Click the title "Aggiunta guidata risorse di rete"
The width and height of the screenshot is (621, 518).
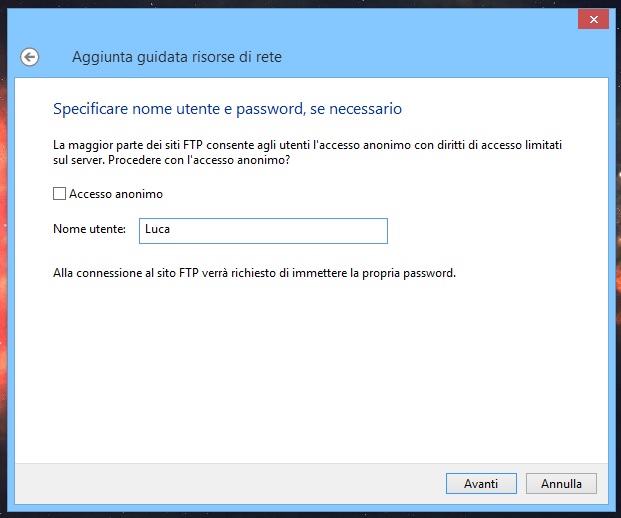click(177, 57)
